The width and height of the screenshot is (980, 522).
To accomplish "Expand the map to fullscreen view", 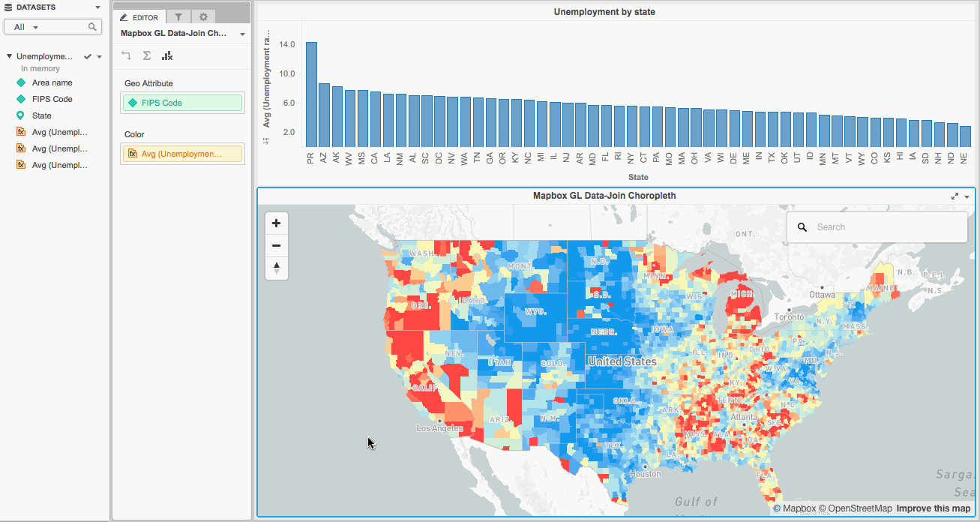I will [x=953, y=196].
